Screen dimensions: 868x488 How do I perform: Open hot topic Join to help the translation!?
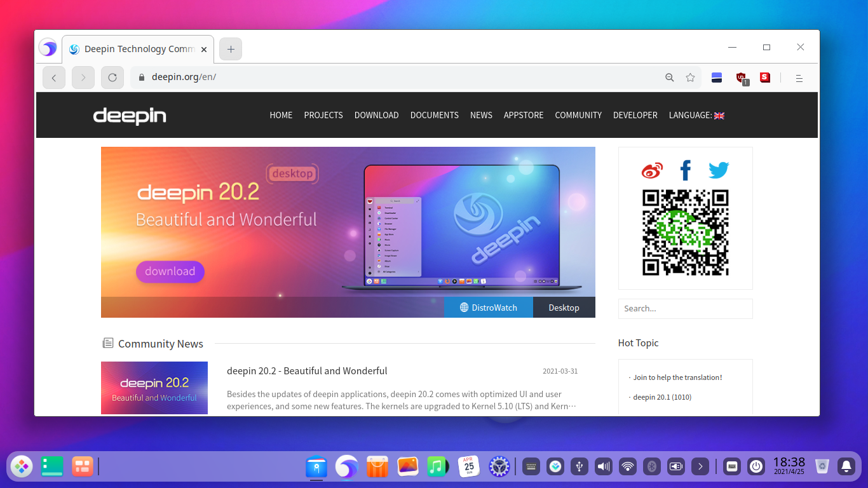pyautogui.click(x=677, y=377)
